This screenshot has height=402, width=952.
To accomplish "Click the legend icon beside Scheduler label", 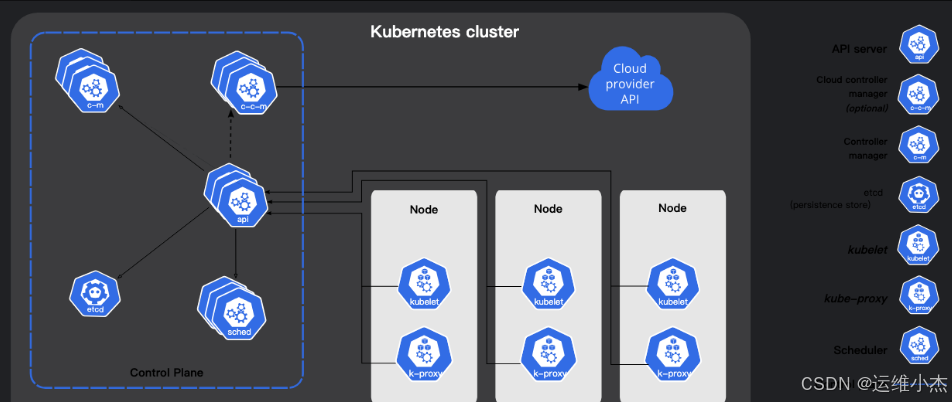I will (x=919, y=346).
